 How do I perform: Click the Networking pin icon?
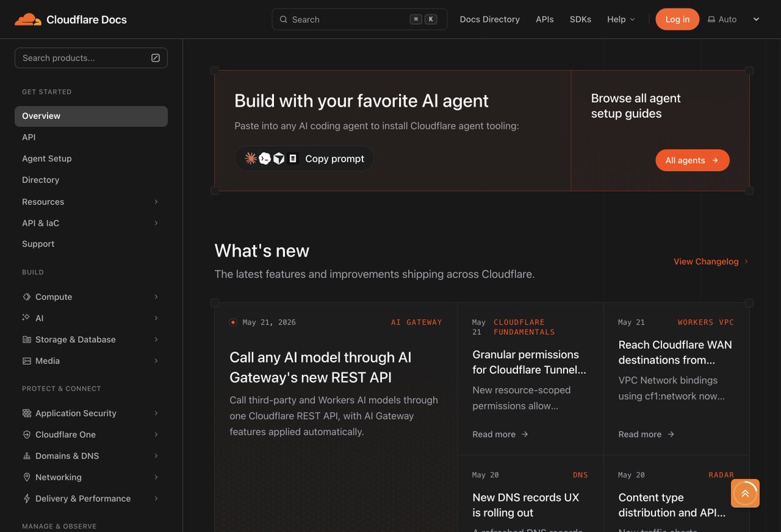click(27, 477)
